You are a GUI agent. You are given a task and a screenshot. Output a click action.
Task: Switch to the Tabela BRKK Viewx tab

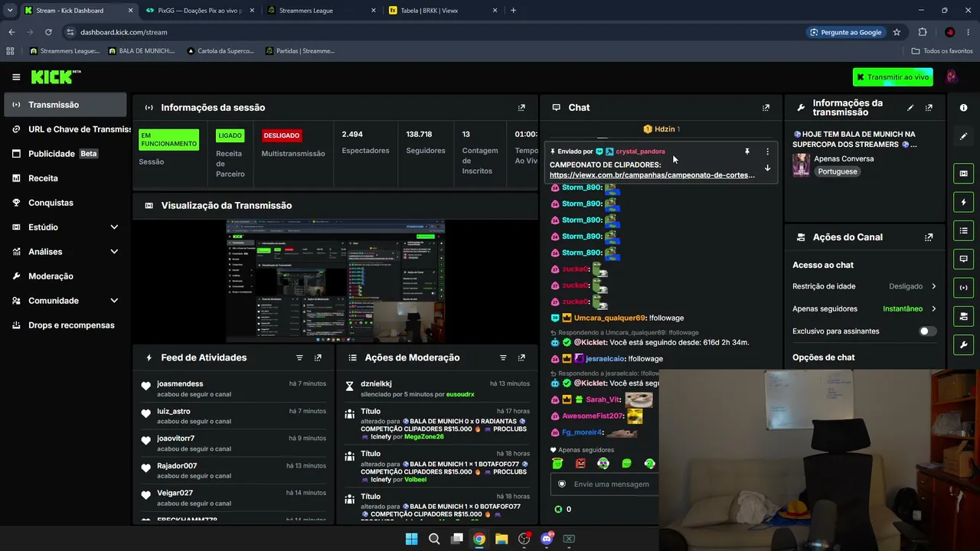click(x=443, y=11)
